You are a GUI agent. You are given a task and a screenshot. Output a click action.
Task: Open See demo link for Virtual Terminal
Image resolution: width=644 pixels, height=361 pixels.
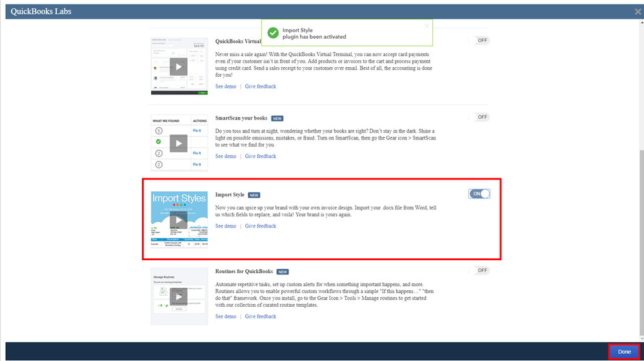(225, 87)
